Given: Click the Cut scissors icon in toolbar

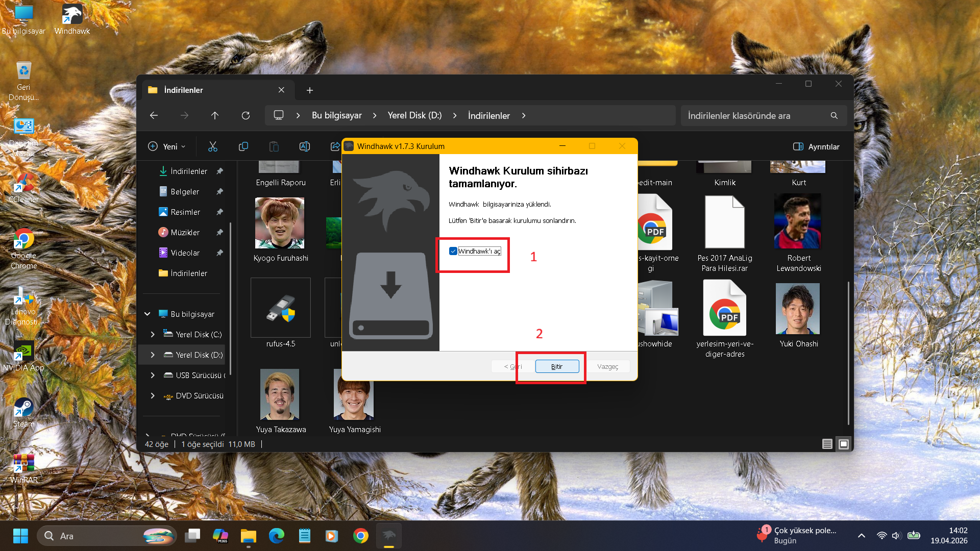Looking at the screenshot, I should (x=213, y=146).
